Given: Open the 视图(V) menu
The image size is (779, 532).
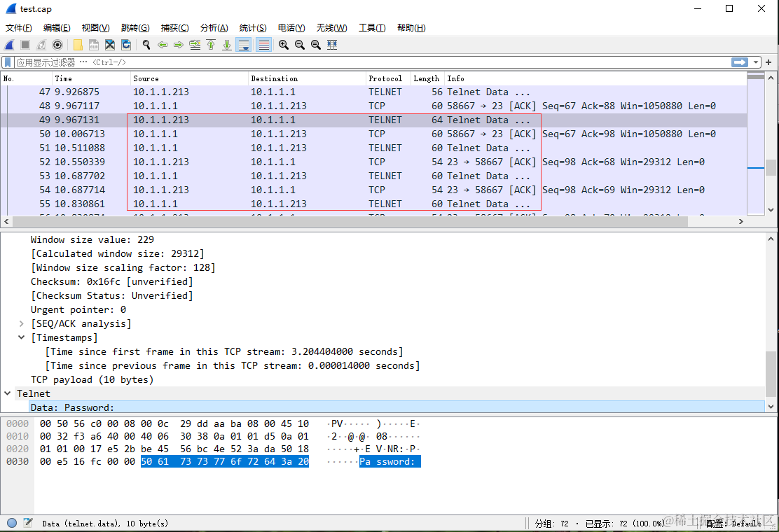Looking at the screenshot, I should (95, 28).
